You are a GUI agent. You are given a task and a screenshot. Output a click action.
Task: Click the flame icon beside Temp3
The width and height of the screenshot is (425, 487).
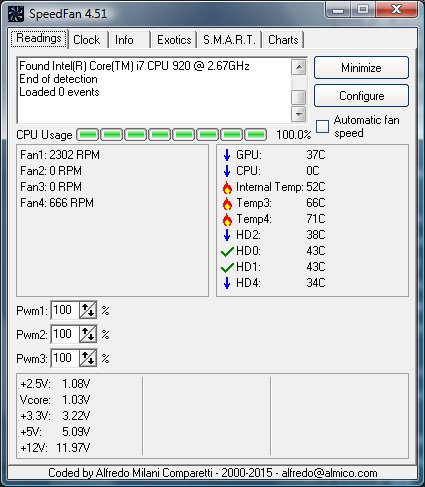coord(227,203)
